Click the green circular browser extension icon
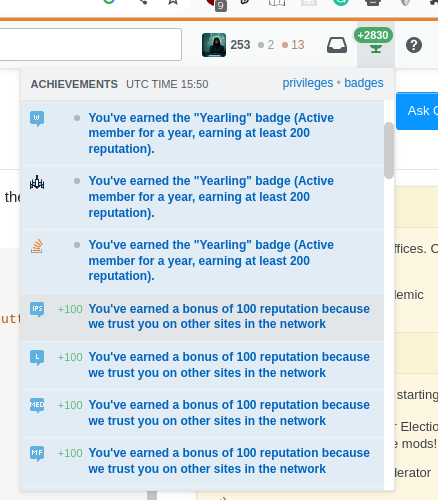438x500 pixels. 341,3
